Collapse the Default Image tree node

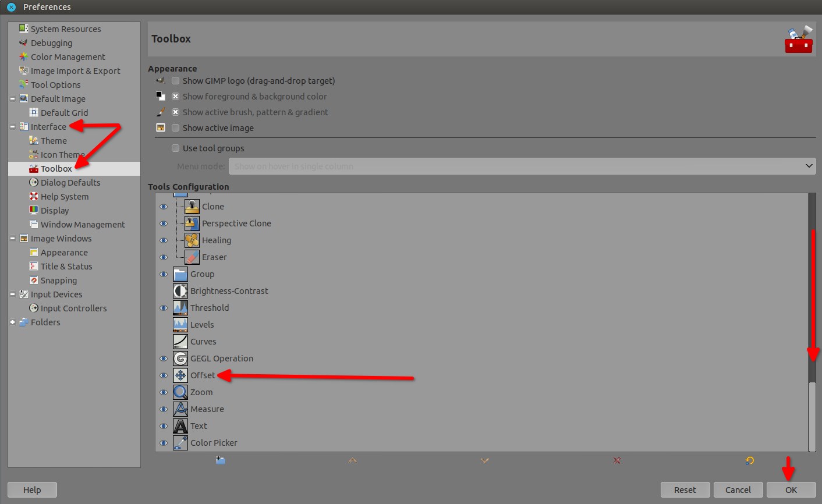pos(12,99)
